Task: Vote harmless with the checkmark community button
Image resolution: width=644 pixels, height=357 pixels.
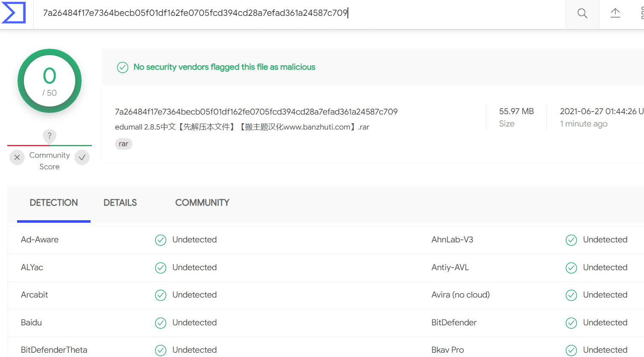Action: 82,157
